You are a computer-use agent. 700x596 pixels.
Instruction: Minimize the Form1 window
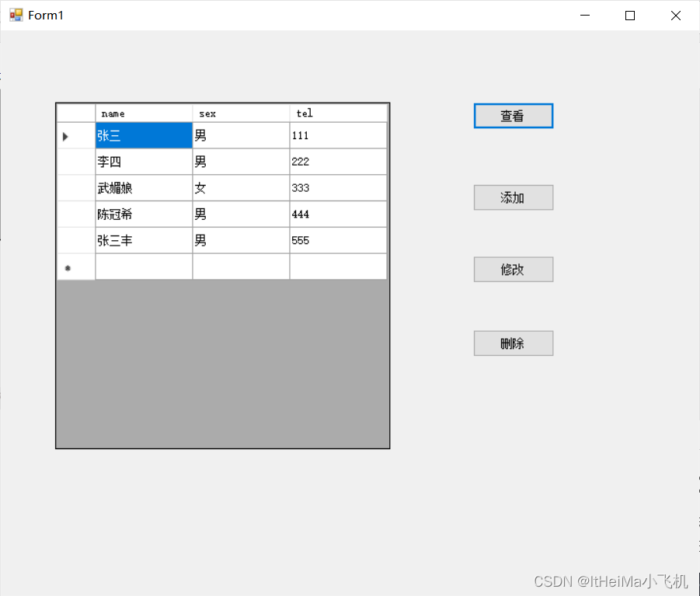(585, 16)
